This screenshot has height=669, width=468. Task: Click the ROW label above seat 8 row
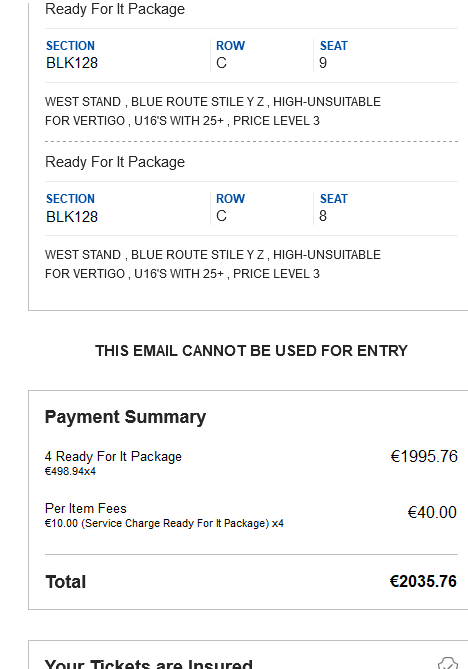tap(230, 199)
